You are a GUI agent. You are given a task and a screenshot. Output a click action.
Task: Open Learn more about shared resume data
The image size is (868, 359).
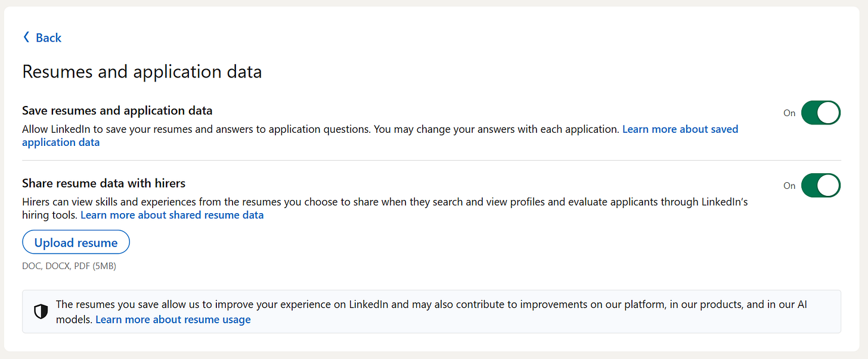(172, 214)
